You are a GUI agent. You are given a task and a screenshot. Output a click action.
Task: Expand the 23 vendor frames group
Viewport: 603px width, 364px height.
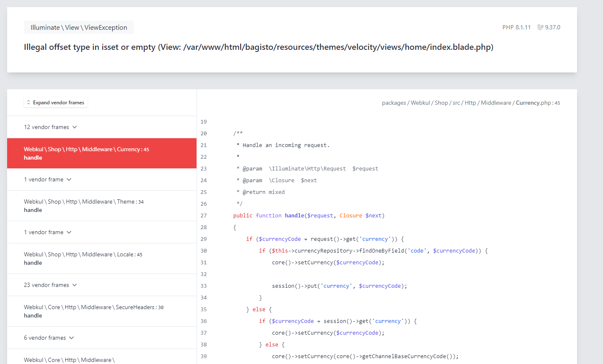click(102, 285)
